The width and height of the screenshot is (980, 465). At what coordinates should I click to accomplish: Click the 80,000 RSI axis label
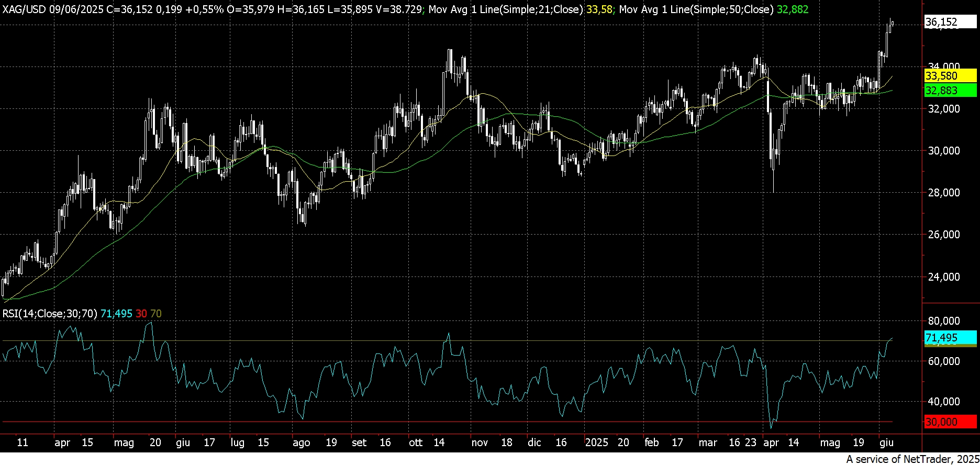pyautogui.click(x=944, y=321)
